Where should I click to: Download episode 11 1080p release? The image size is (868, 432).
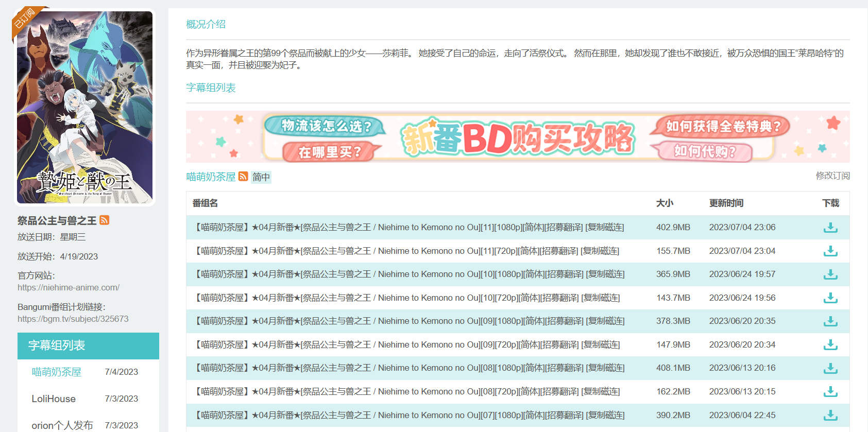830,228
